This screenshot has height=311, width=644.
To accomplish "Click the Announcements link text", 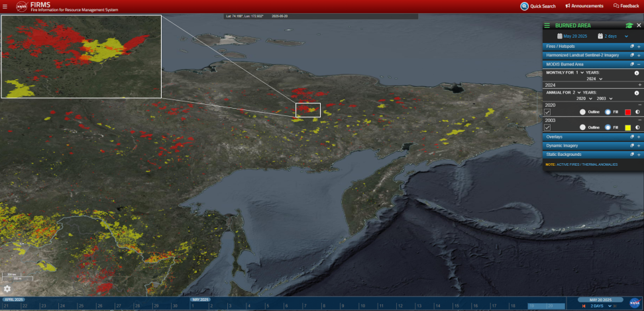I will tap(587, 6).
